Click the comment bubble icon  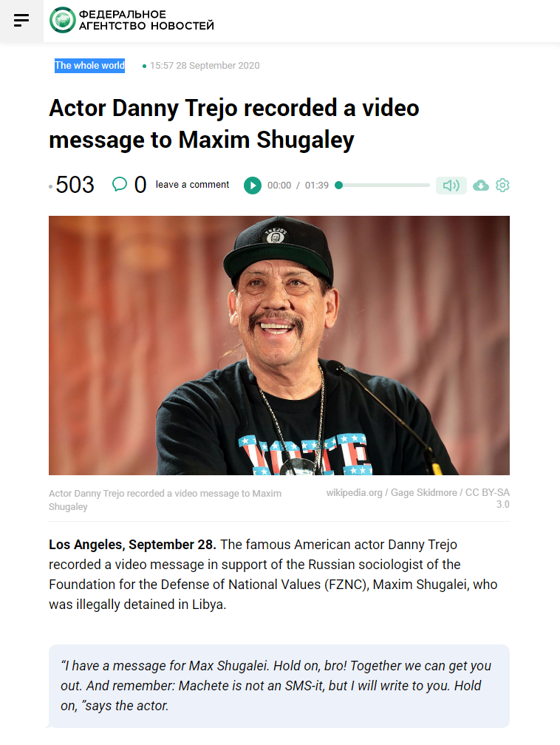[x=120, y=184]
